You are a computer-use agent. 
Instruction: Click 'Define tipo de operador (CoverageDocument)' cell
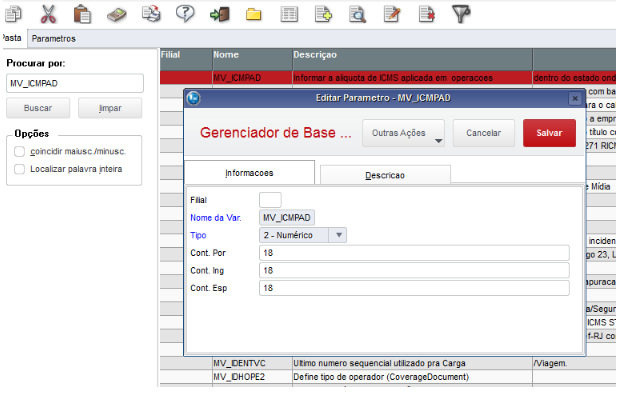[412, 377]
